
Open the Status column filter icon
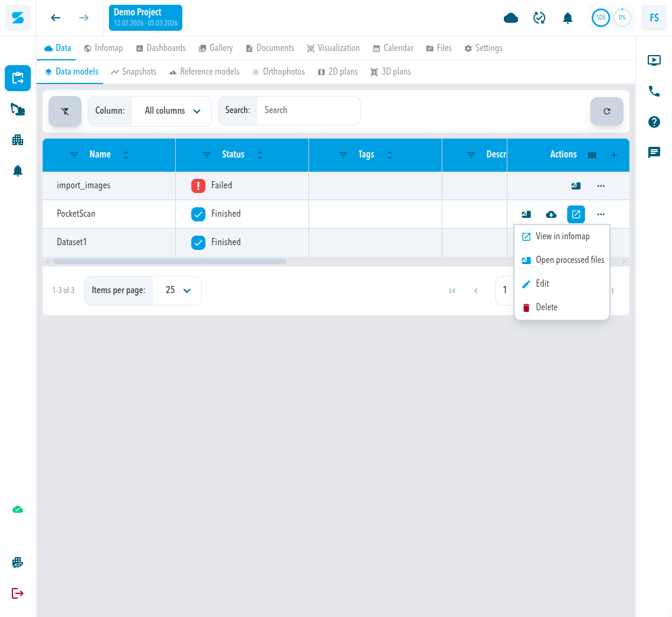tap(207, 155)
